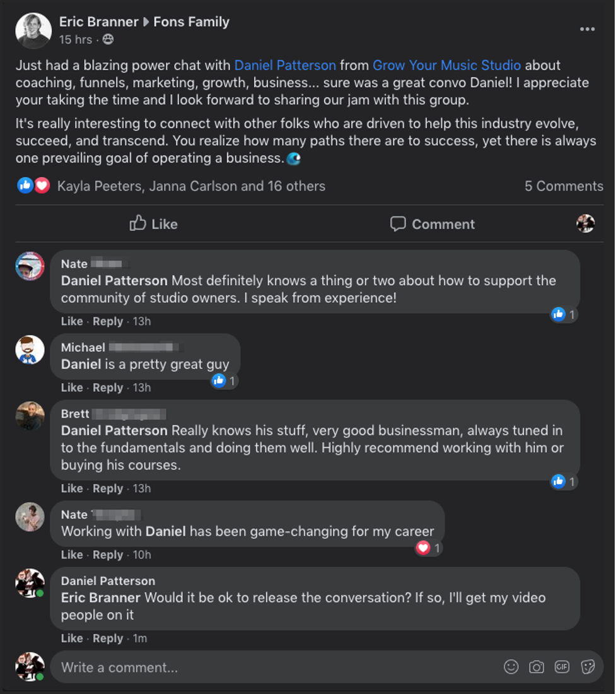The image size is (616, 694).
Task: Like Daniel Patterson's comment about releasing conversation
Action: click(72, 638)
